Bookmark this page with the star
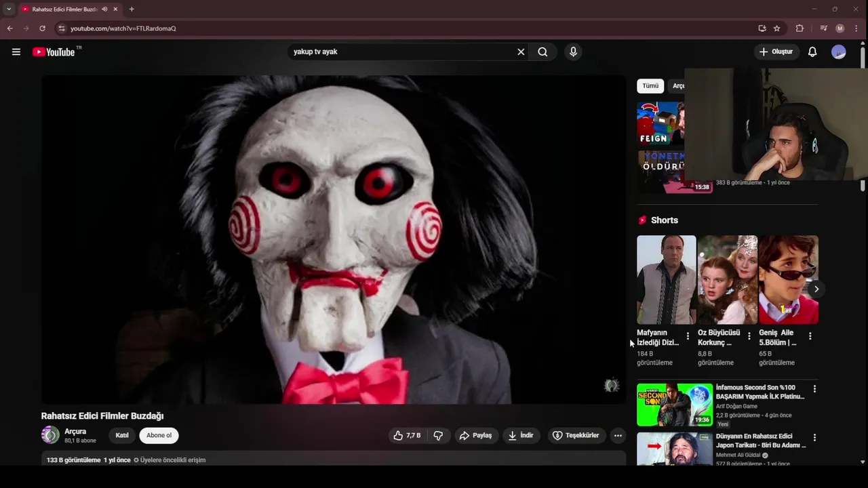This screenshot has height=488, width=868. 777,28
